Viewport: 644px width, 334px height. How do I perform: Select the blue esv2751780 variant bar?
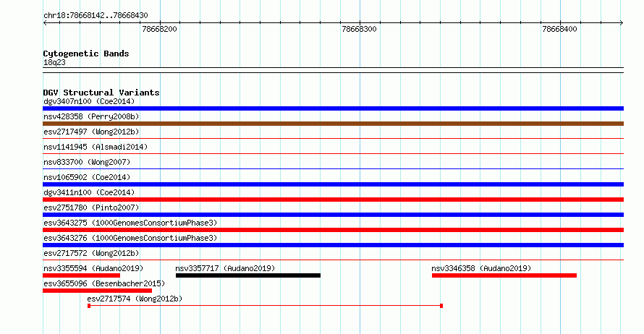point(333,215)
